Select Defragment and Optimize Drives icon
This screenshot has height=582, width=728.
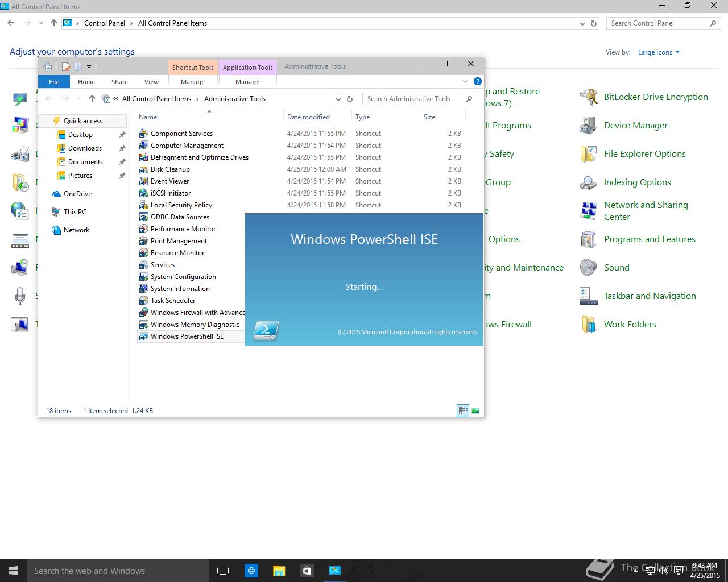coord(144,157)
